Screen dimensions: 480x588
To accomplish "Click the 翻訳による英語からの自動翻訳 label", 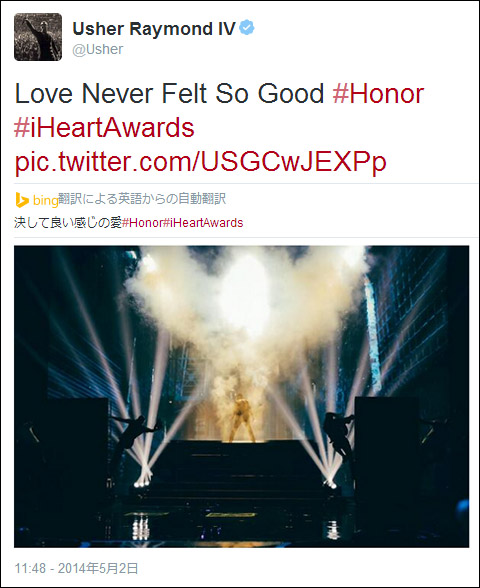I will point(142,199).
